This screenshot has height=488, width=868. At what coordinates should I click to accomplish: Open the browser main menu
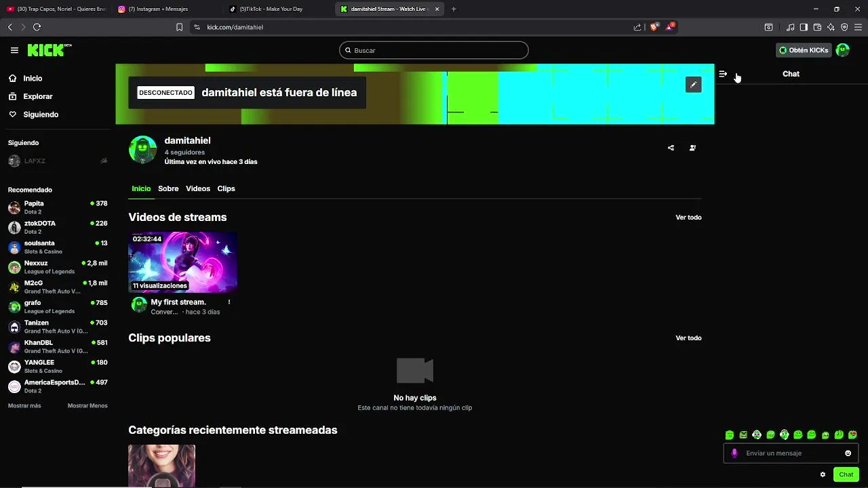click(859, 27)
